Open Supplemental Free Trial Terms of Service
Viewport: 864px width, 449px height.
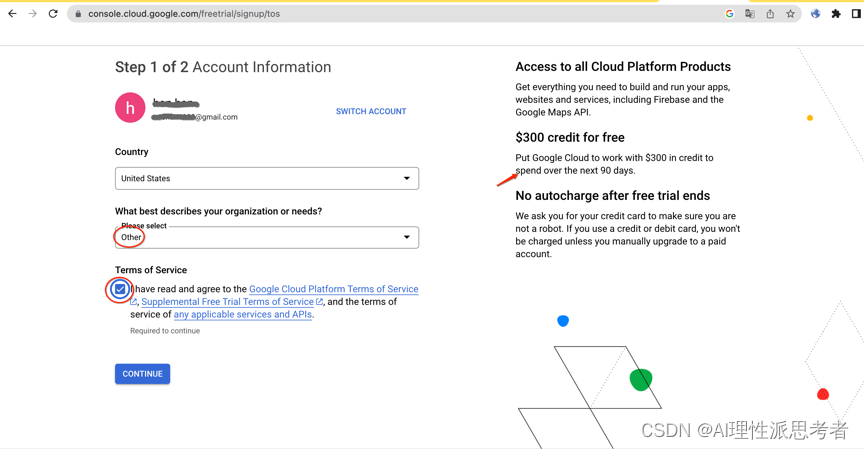point(227,302)
